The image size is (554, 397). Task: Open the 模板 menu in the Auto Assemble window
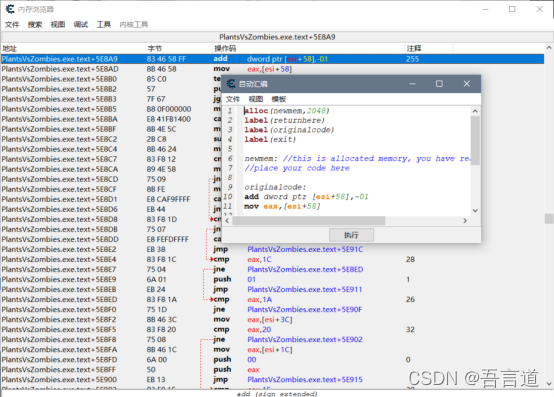click(279, 99)
